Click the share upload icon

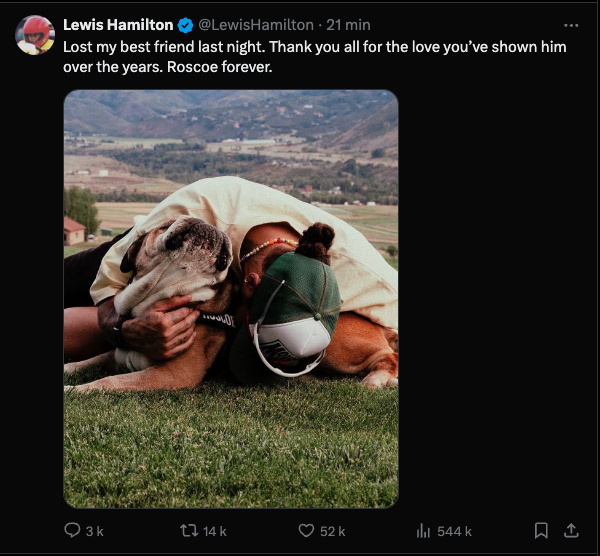click(572, 531)
